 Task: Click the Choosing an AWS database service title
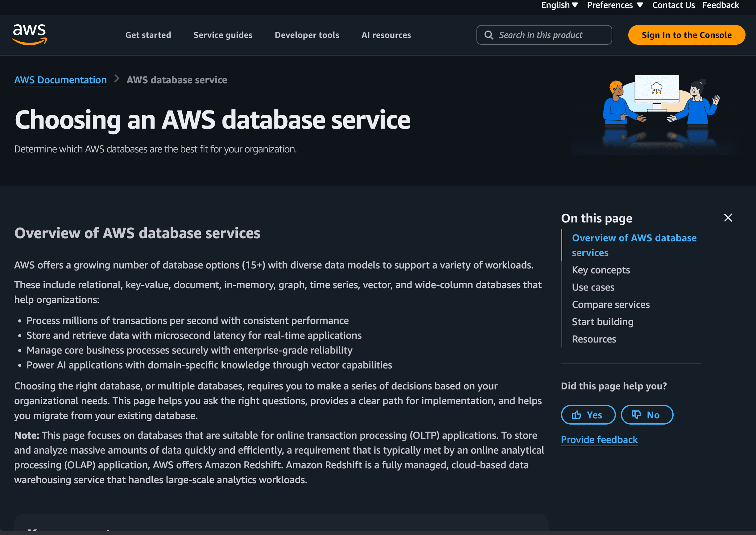coord(213,120)
